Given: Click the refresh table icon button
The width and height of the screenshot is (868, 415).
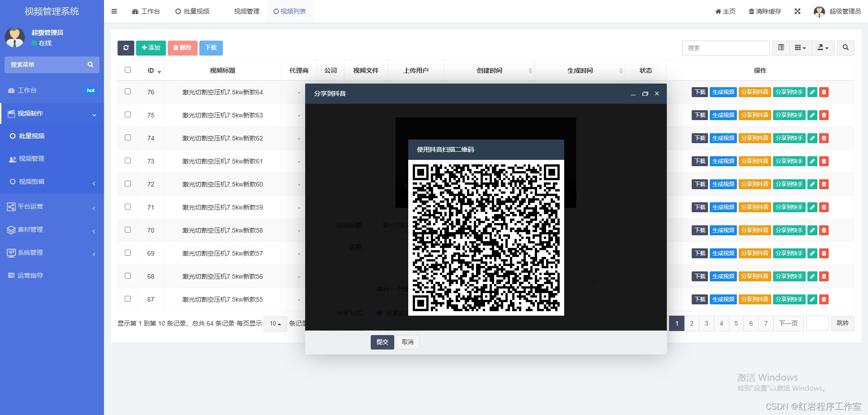Looking at the screenshot, I should [126, 48].
